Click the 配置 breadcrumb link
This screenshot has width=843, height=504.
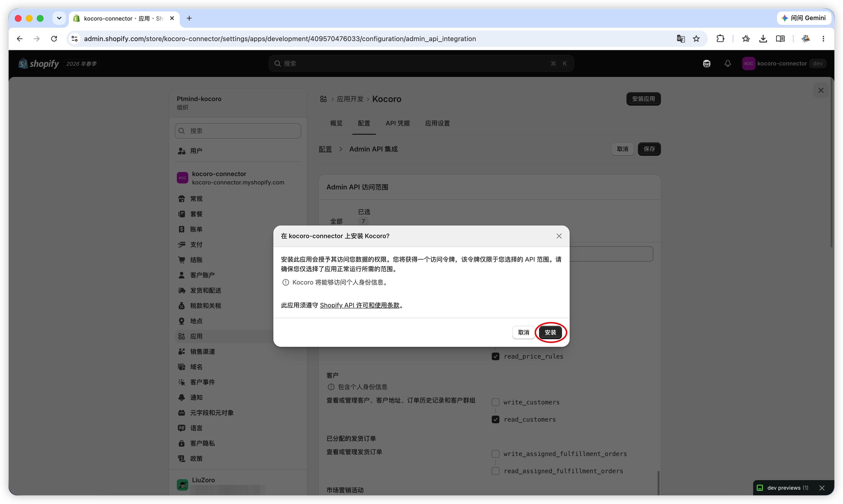pyautogui.click(x=325, y=149)
